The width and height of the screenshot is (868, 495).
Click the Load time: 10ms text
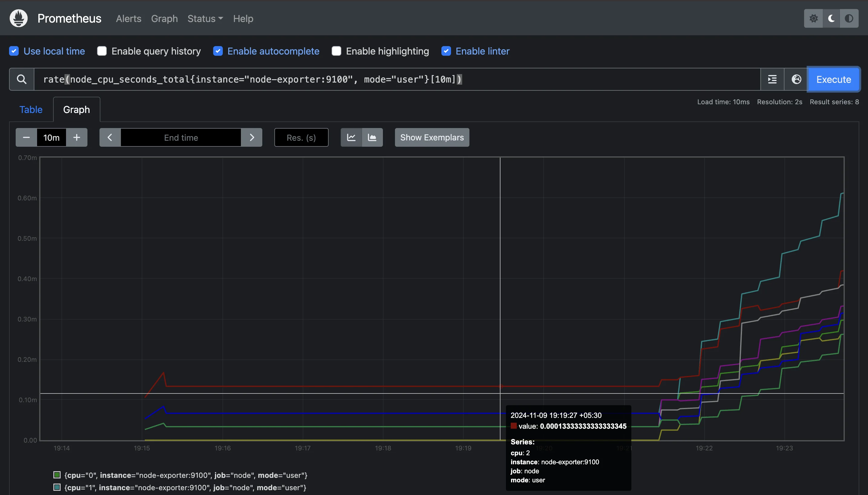click(x=723, y=102)
